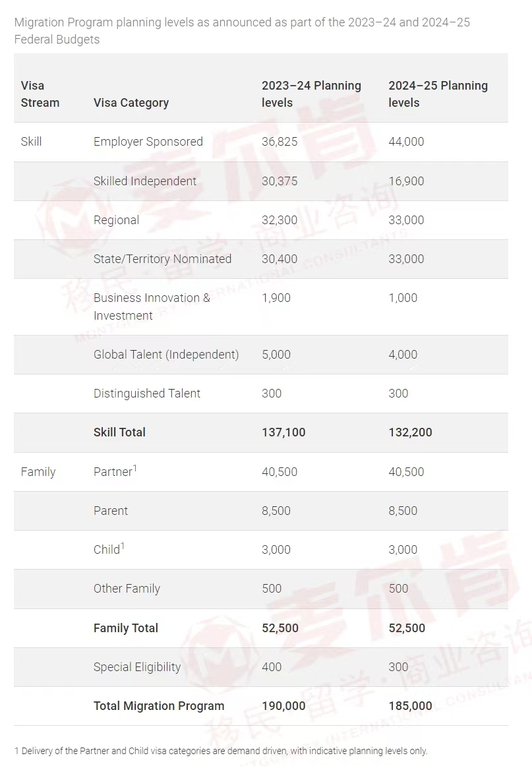The height and width of the screenshot is (766, 532).
Task: Select the 2023–24 Planning levels header
Action: tap(311, 94)
